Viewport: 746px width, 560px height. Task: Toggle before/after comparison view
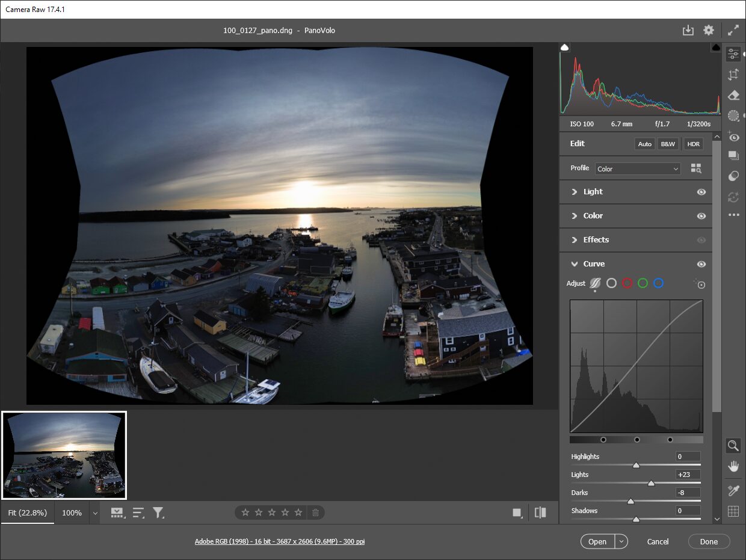click(x=540, y=512)
